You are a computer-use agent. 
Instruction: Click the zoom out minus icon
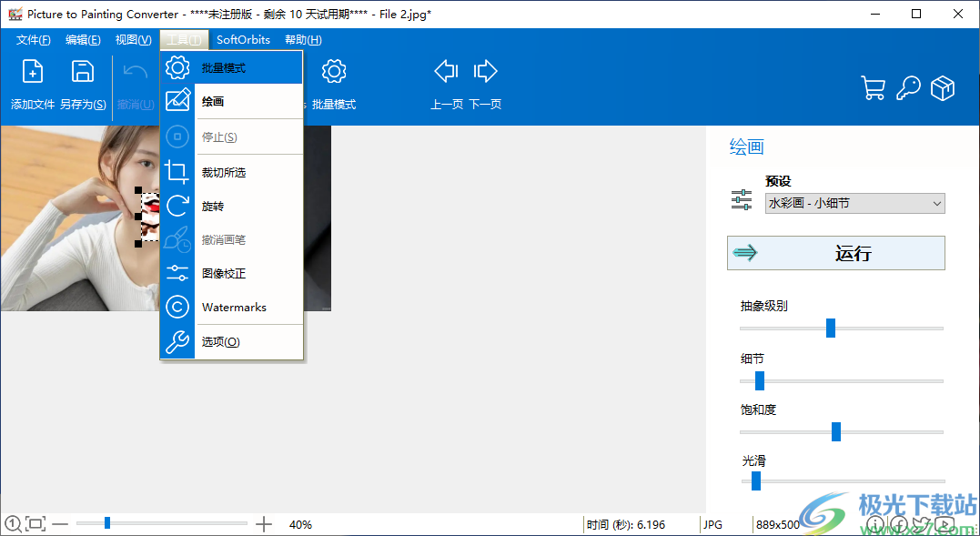point(60,524)
